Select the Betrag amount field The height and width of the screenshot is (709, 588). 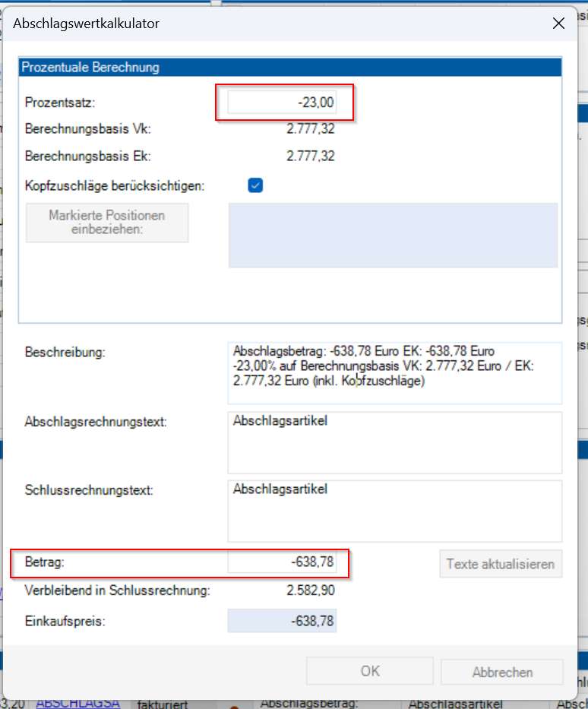282,563
